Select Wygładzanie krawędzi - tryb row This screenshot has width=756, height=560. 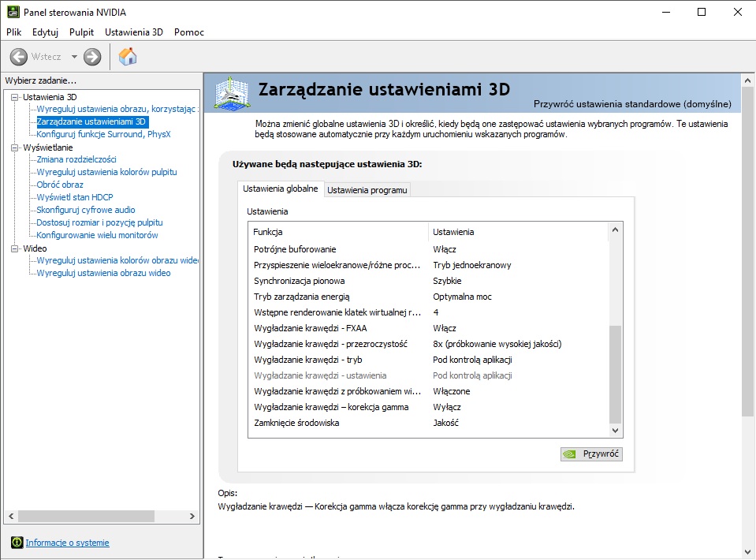point(429,360)
